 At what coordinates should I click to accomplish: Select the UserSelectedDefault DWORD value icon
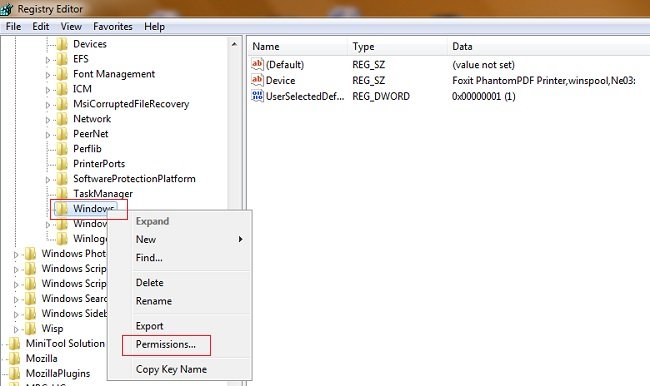(257, 96)
